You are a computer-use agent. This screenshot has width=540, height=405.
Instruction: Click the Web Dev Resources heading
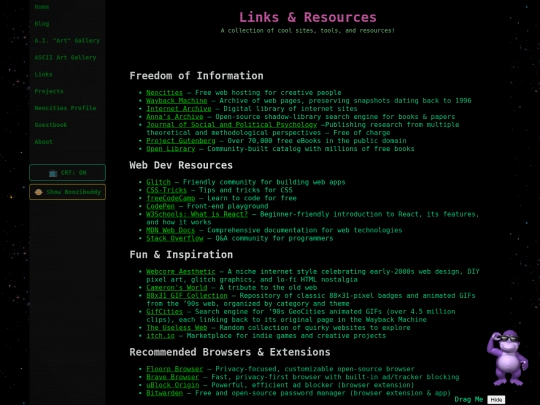[181, 165]
